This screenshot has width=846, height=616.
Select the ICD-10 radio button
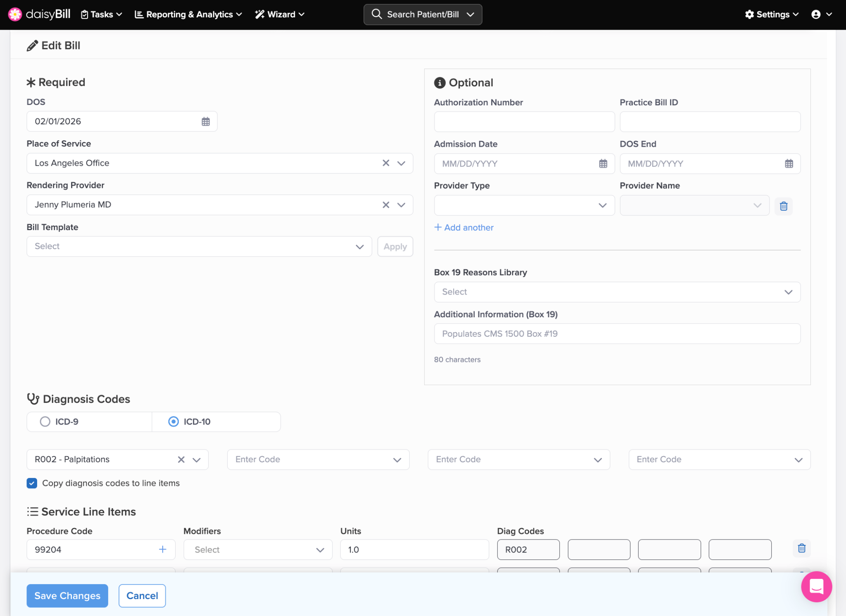click(173, 421)
